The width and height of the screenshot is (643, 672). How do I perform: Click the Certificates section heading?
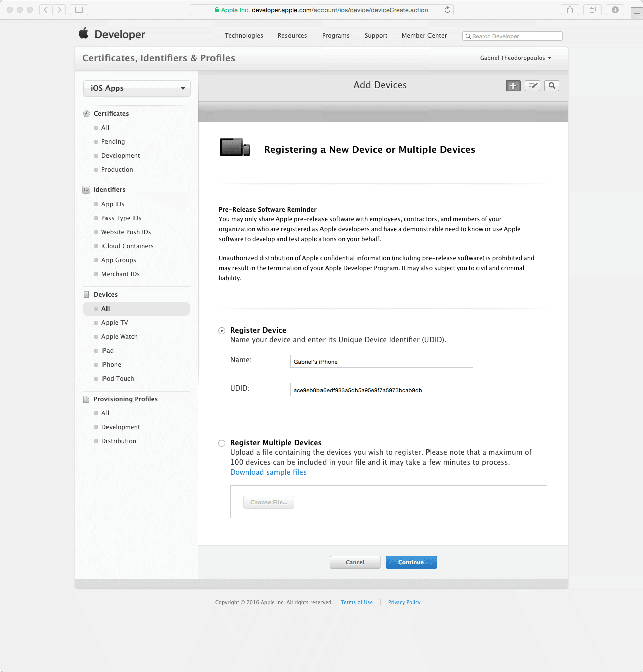(112, 114)
